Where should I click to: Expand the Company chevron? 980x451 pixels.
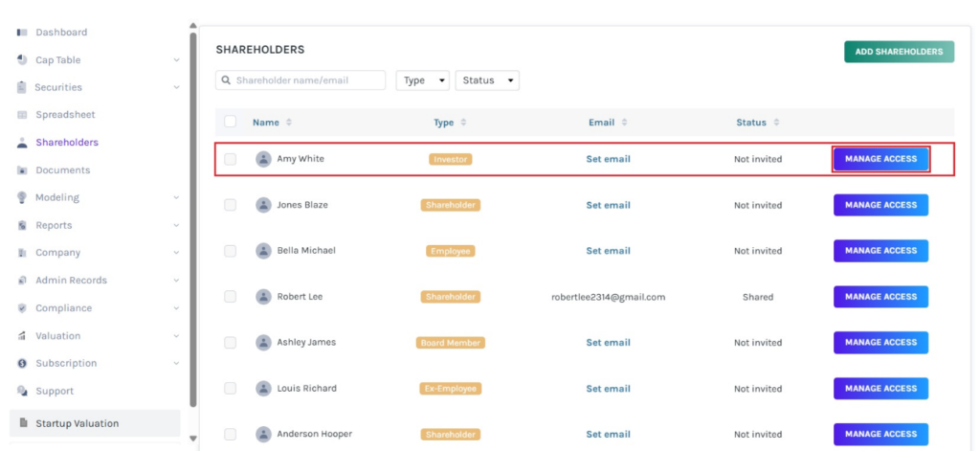(x=176, y=253)
